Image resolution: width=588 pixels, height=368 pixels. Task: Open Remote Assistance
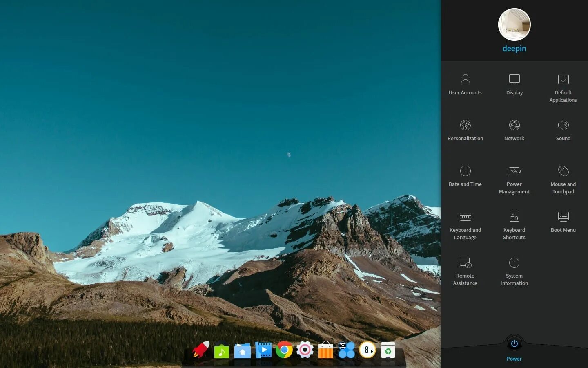tap(465, 271)
